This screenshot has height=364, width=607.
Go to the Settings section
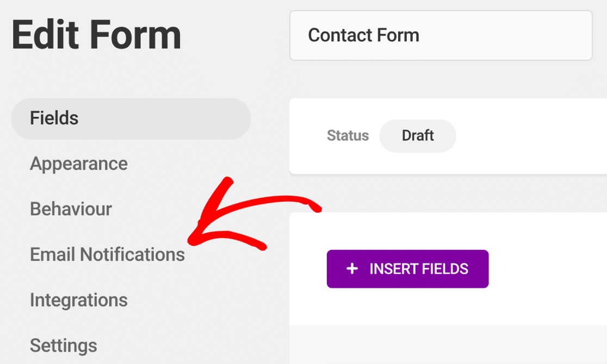tap(64, 346)
